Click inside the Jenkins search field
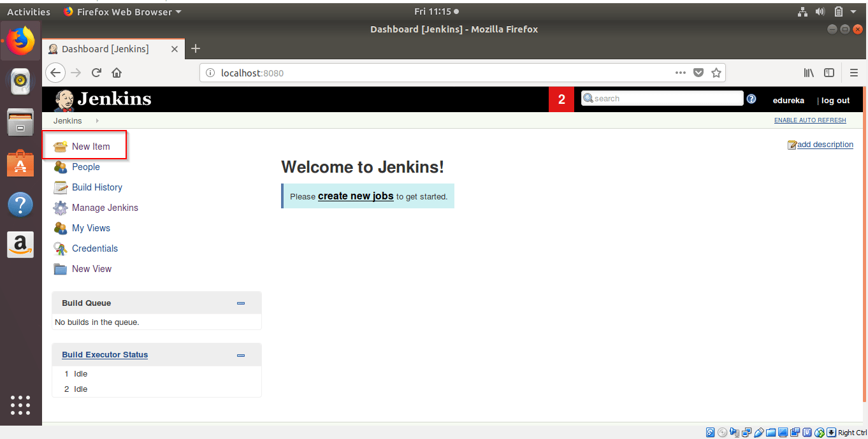Screen dimensions: 868x439 point(661,98)
